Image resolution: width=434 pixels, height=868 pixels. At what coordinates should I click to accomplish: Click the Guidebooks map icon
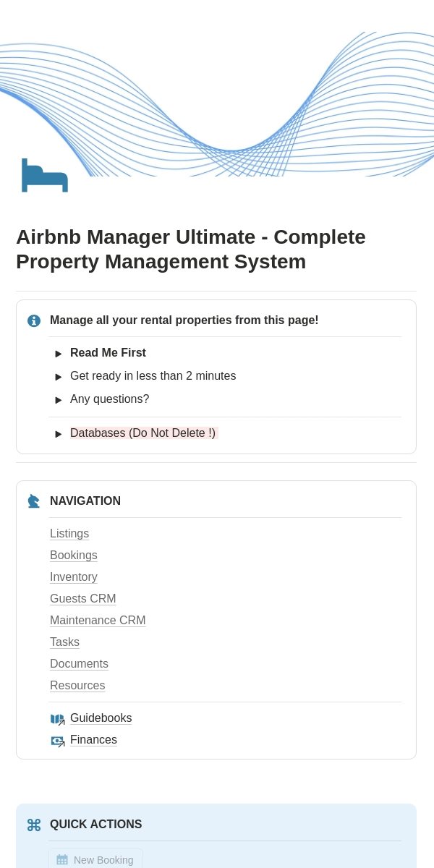pos(58,719)
